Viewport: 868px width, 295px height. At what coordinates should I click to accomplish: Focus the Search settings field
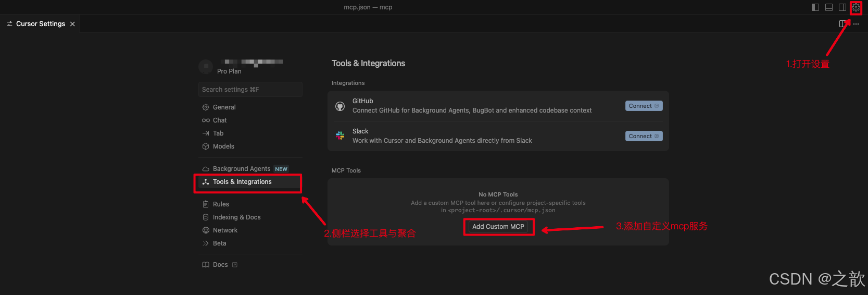250,89
